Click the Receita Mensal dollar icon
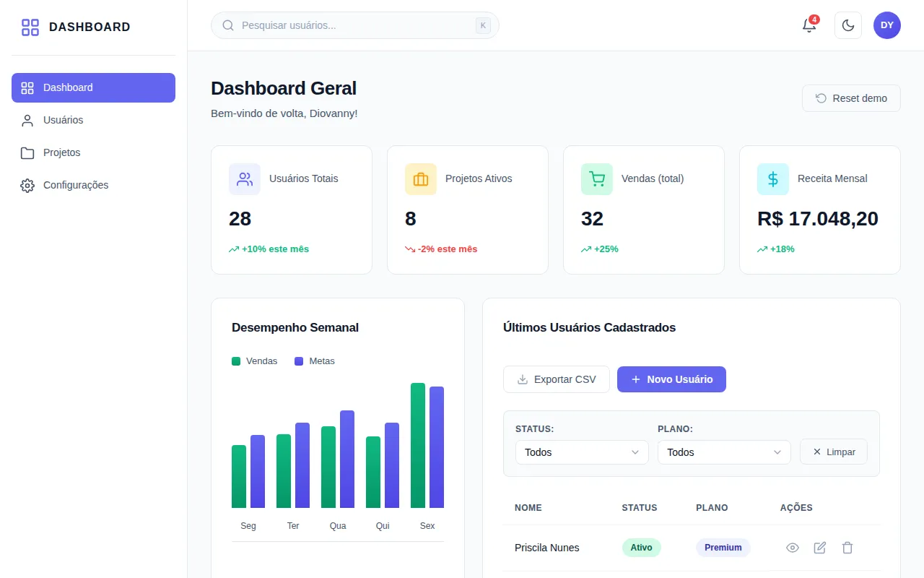The image size is (924, 578). tap(773, 179)
